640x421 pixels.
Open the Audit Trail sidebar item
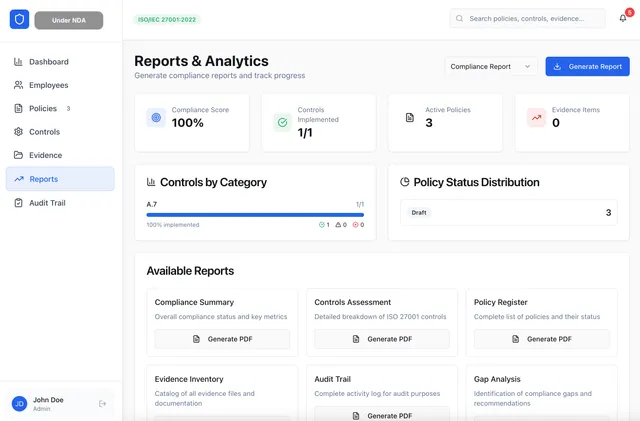(60, 203)
